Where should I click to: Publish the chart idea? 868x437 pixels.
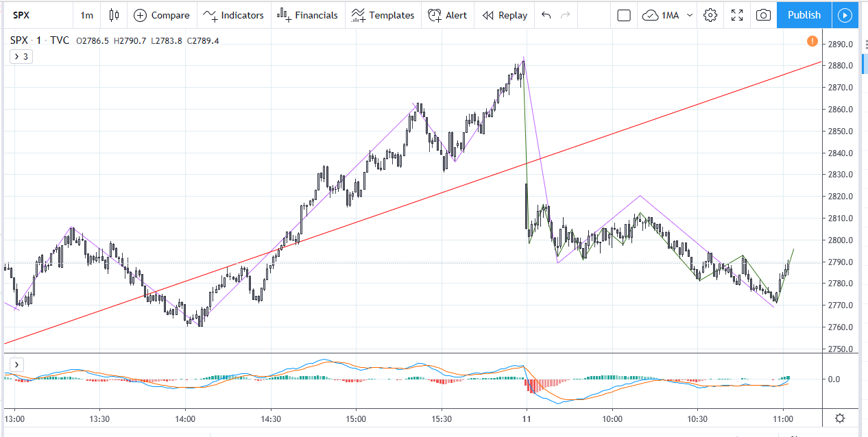point(804,15)
